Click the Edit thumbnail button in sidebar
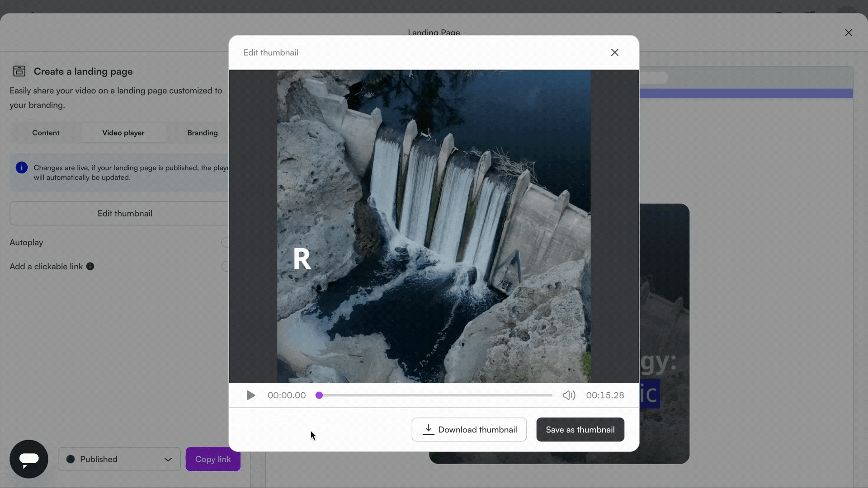 point(124,213)
